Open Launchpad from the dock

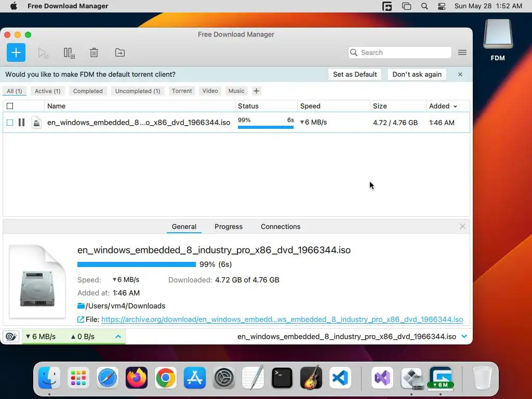coord(78,378)
